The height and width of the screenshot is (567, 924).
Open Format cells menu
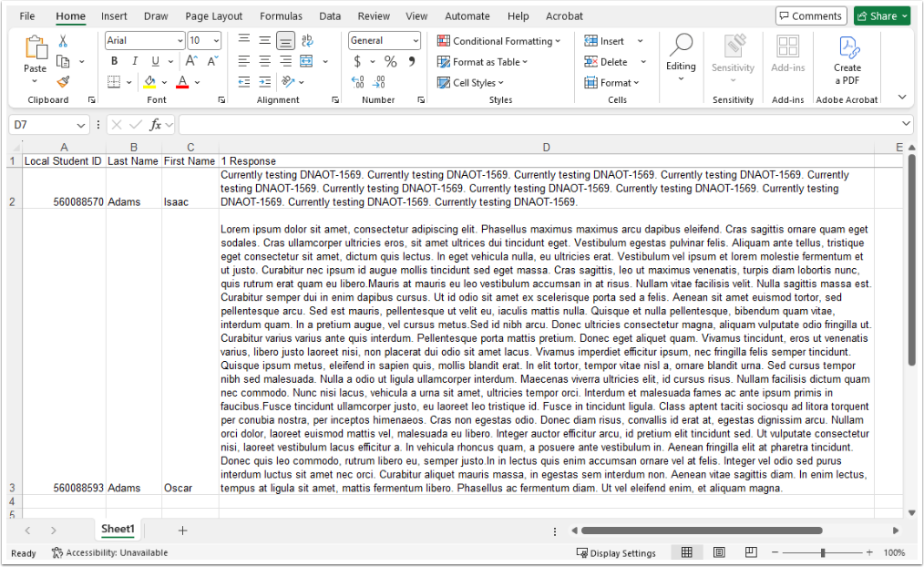click(x=611, y=83)
